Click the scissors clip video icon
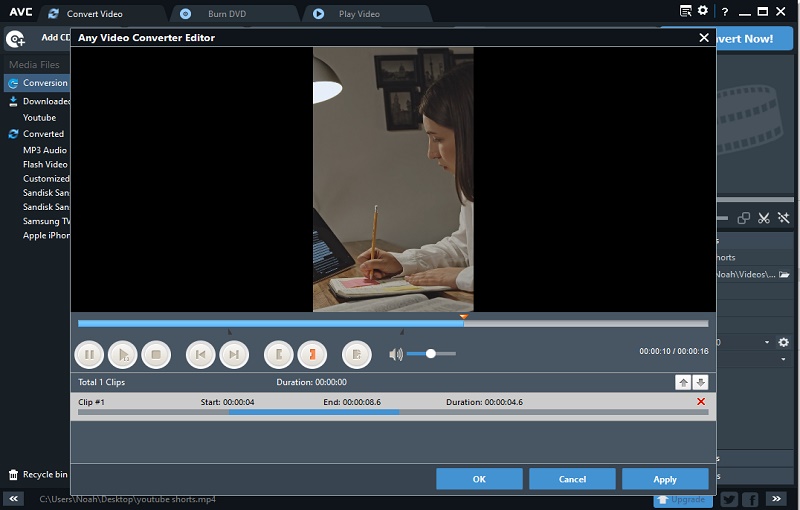Image resolution: width=800 pixels, height=510 pixels. pos(764,218)
